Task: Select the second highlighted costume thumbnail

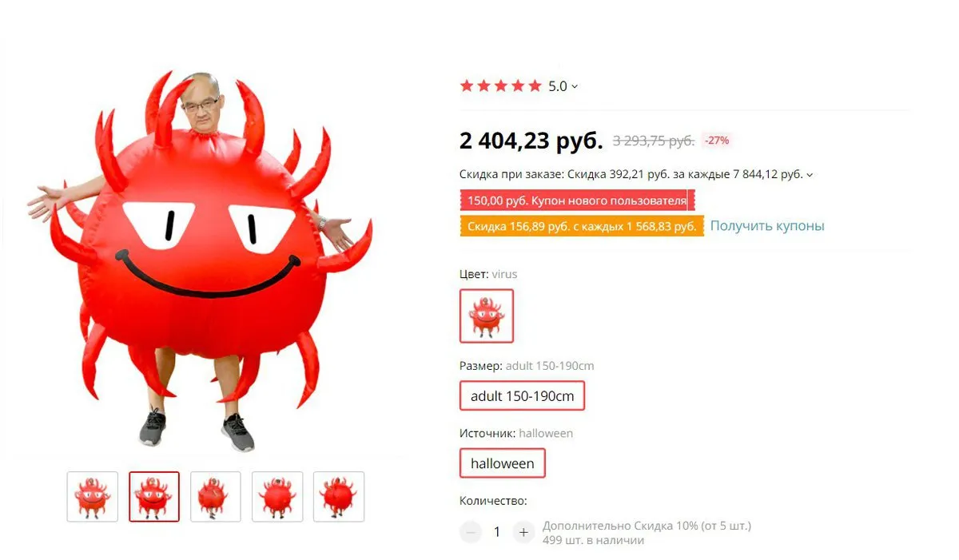Action: tap(154, 497)
